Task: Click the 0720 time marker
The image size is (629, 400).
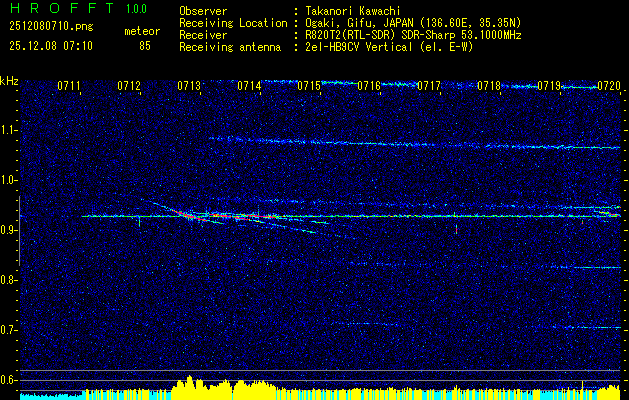Action: (x=608, y=87)
